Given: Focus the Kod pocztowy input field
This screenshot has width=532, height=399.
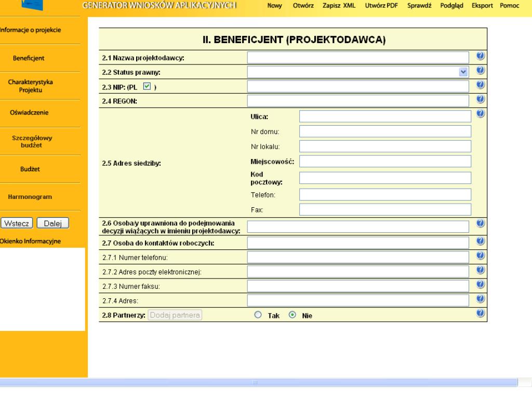Looking at the screenshot, I should 385,178.
